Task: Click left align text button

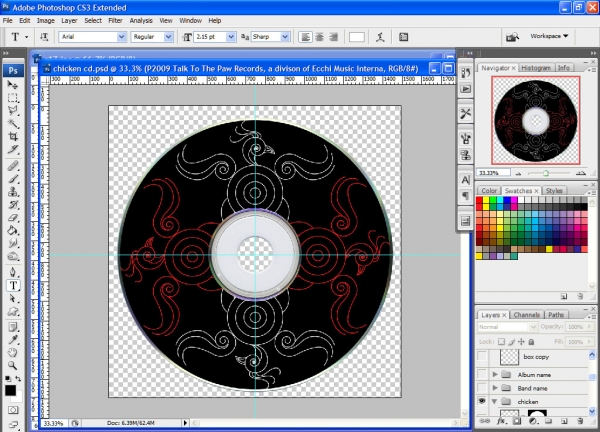Action: pyautogui.click(x=305, y=37)
